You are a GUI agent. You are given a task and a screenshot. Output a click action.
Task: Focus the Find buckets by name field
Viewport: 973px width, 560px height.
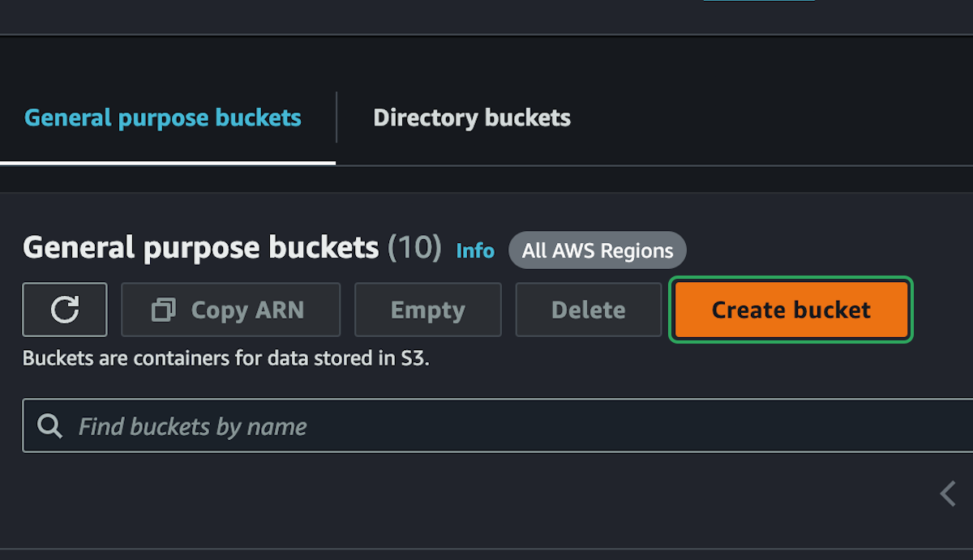pos(498,425)
